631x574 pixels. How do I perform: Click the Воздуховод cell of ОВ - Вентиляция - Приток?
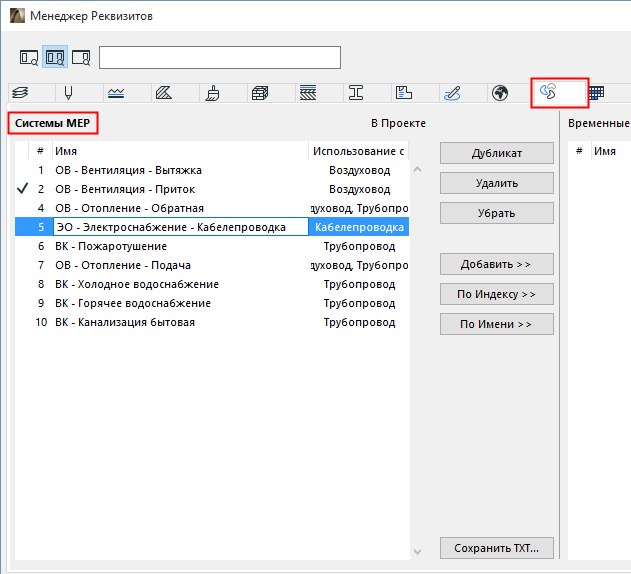[359, 189]
